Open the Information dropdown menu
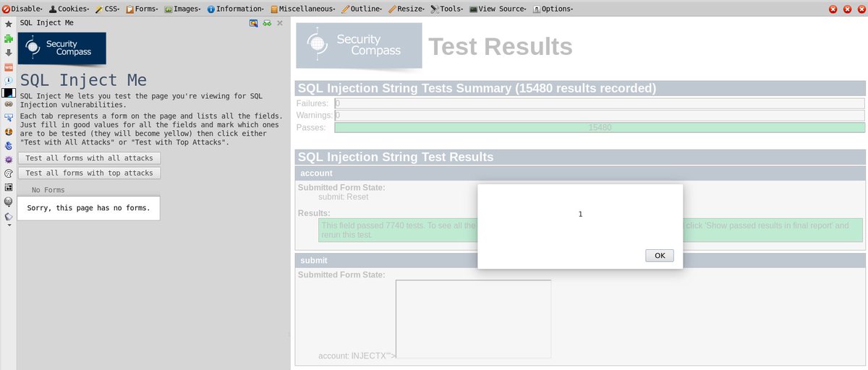868x370 pixels. [236, 9]
